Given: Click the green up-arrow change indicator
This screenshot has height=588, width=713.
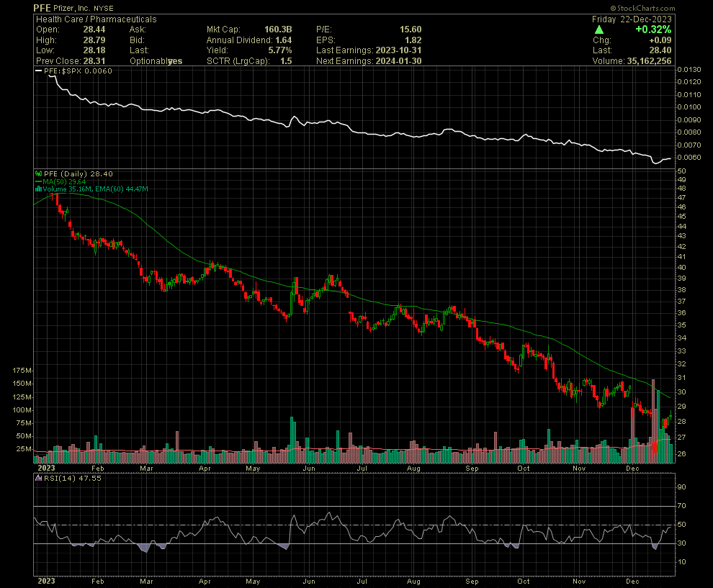Looking at the screenshot, I should tap(599, 30).
